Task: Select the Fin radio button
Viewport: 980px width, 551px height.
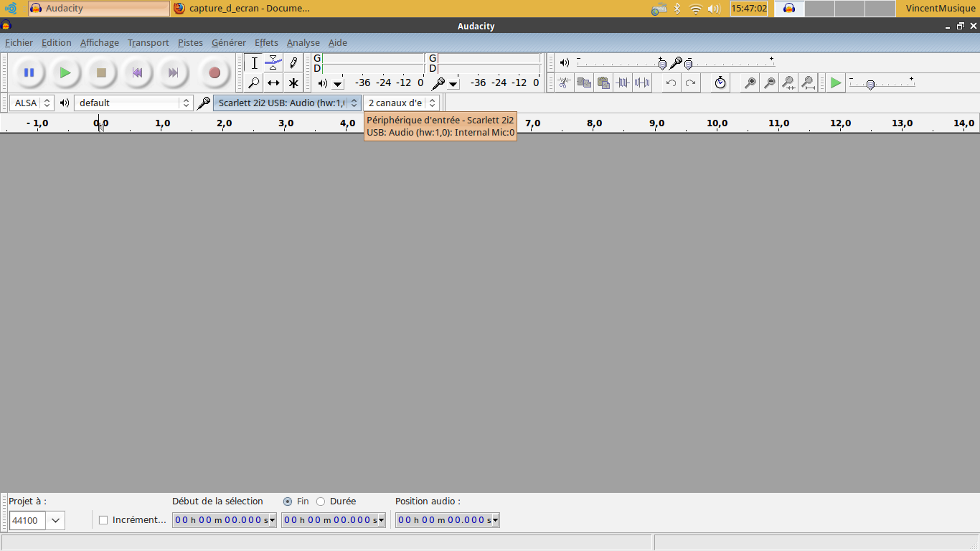Action: click(288, 501)
